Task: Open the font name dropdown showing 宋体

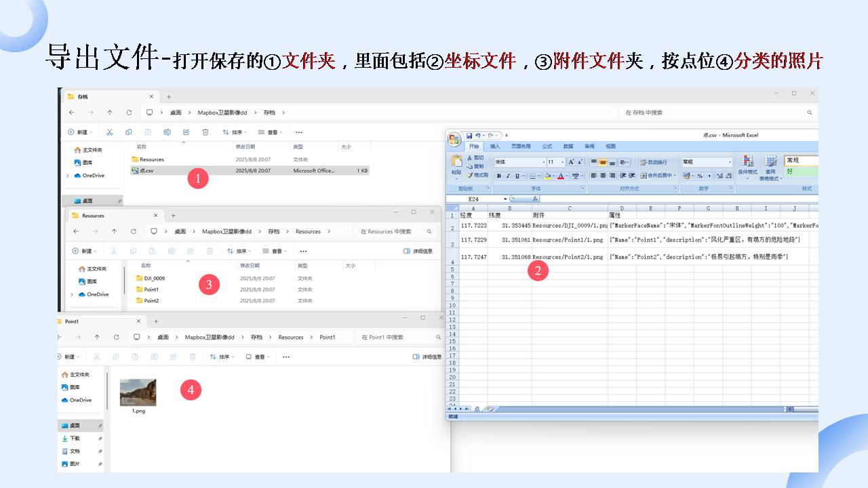Action: 543,162
